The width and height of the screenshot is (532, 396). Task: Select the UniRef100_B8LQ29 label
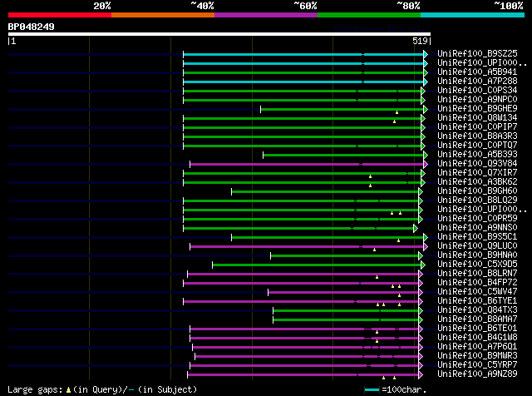pos(477,200)
